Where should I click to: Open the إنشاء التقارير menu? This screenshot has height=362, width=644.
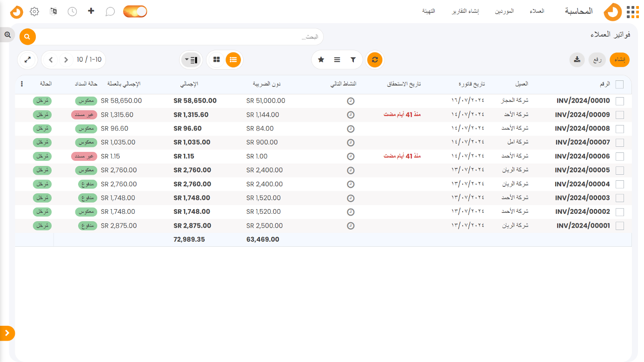click(465, 11)
